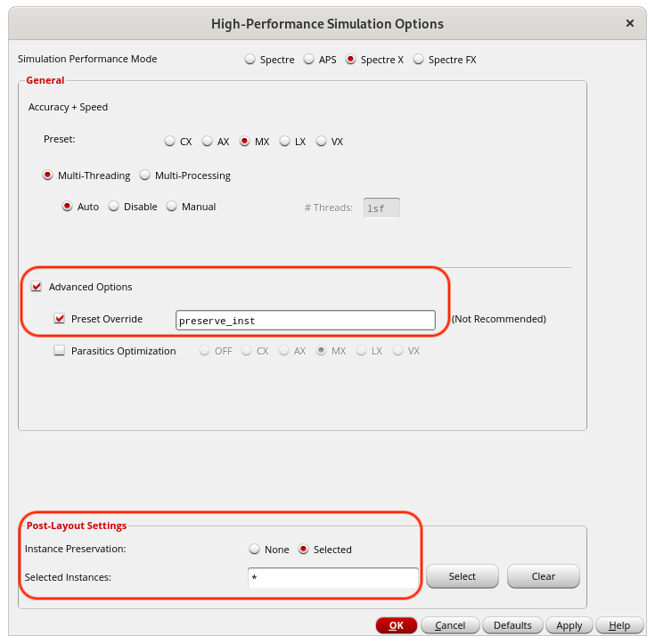Screen dimensions: 655x644
Task: Enable Parasitics Optimization checkbox
Action: (60, 351)
